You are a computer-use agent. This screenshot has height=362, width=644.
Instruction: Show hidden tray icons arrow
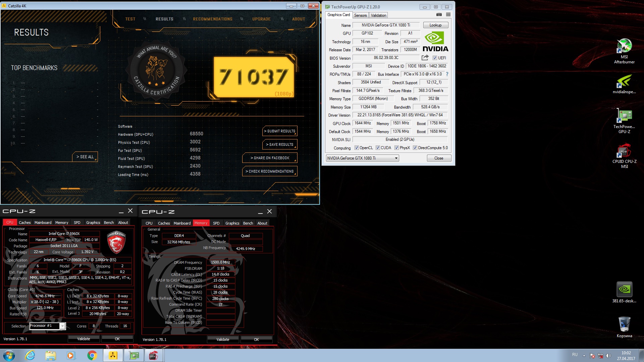[584, 356]
